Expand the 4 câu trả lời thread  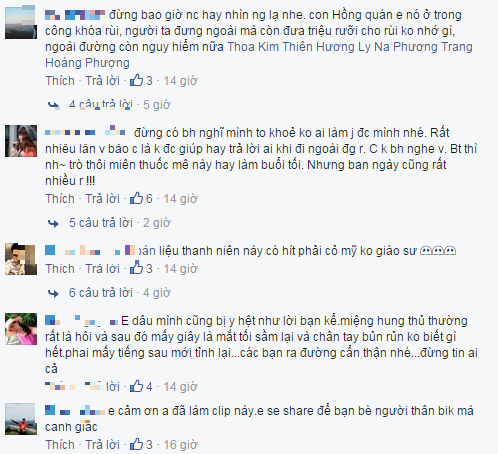coord(101,105)
